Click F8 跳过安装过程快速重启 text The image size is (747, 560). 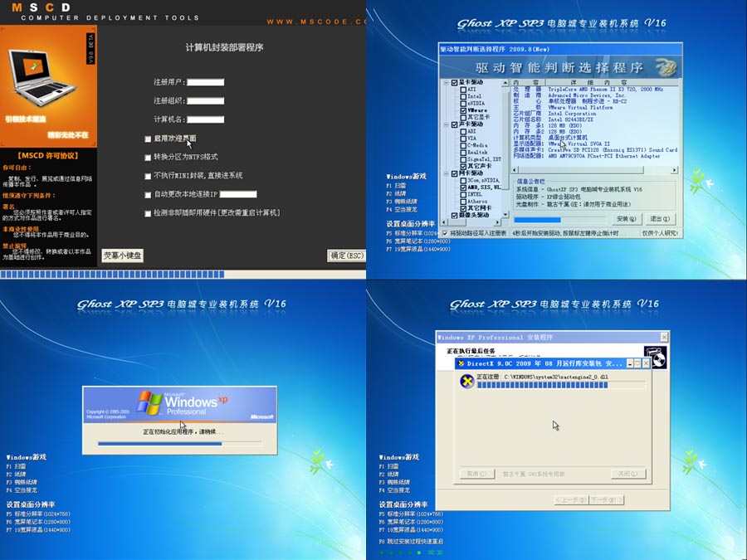pos(411,542)
